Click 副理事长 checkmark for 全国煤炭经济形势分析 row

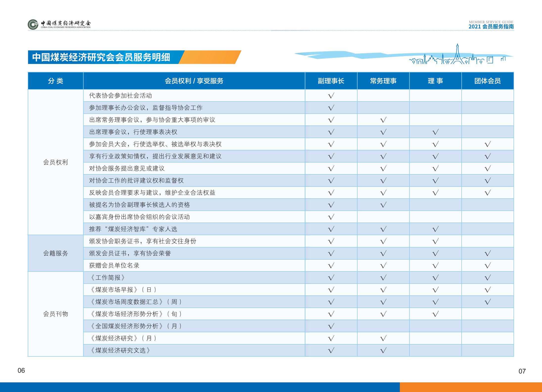[x=331, y=326]
